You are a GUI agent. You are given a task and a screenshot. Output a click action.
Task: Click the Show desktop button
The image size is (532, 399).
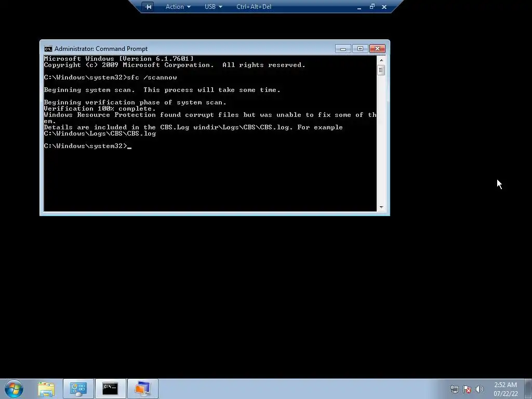(x=528, y=389)
